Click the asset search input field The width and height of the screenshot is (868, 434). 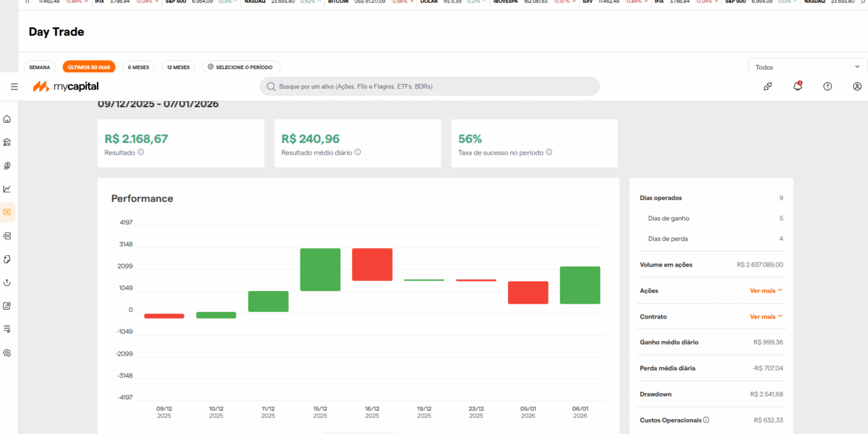(x=429, y=86)
